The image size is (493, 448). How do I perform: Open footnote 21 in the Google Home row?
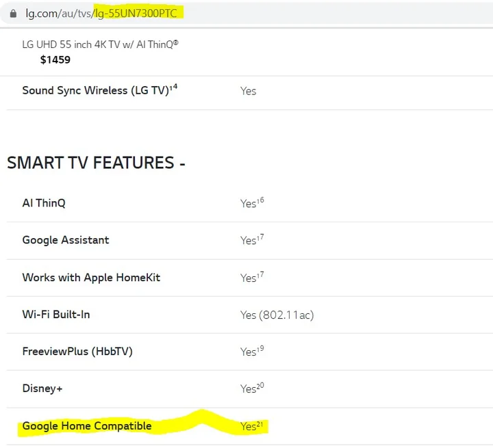point(261,423)
